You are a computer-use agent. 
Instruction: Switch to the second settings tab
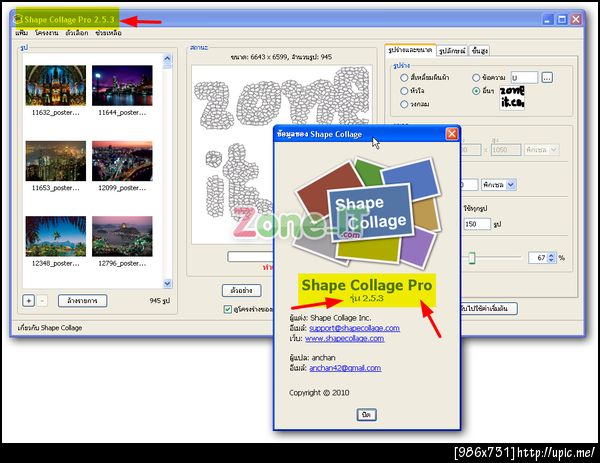click(452, 51)
